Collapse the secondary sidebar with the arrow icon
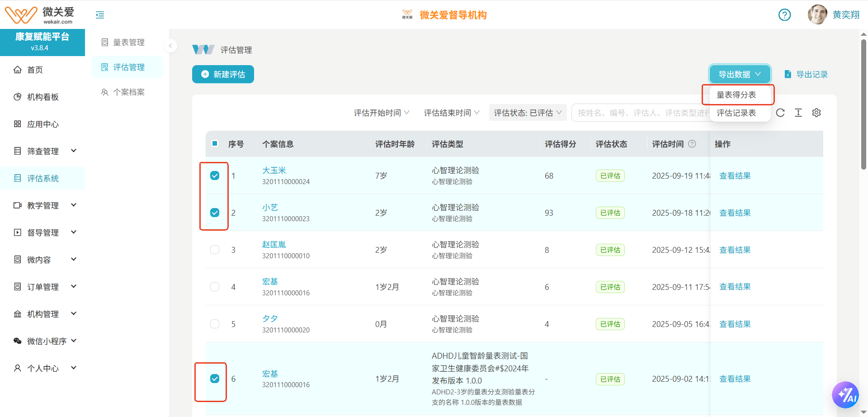 (x=170, y=46)
